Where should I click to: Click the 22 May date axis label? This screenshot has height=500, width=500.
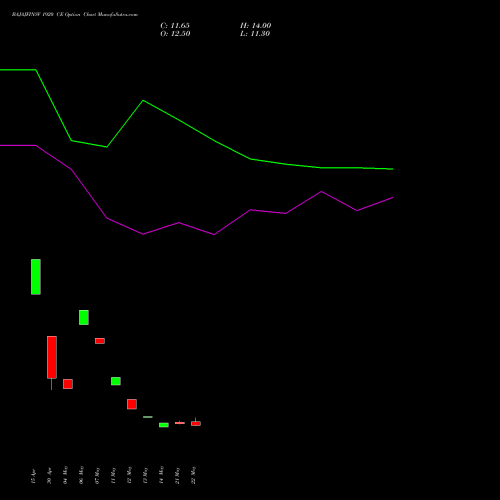tap(193, 475)
